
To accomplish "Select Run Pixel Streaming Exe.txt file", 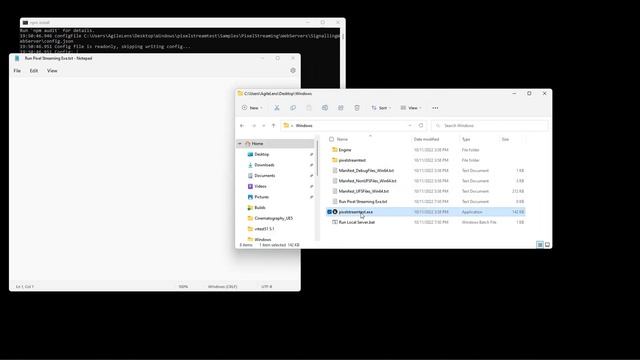I will pyautogui.click(x=362, y=201).
